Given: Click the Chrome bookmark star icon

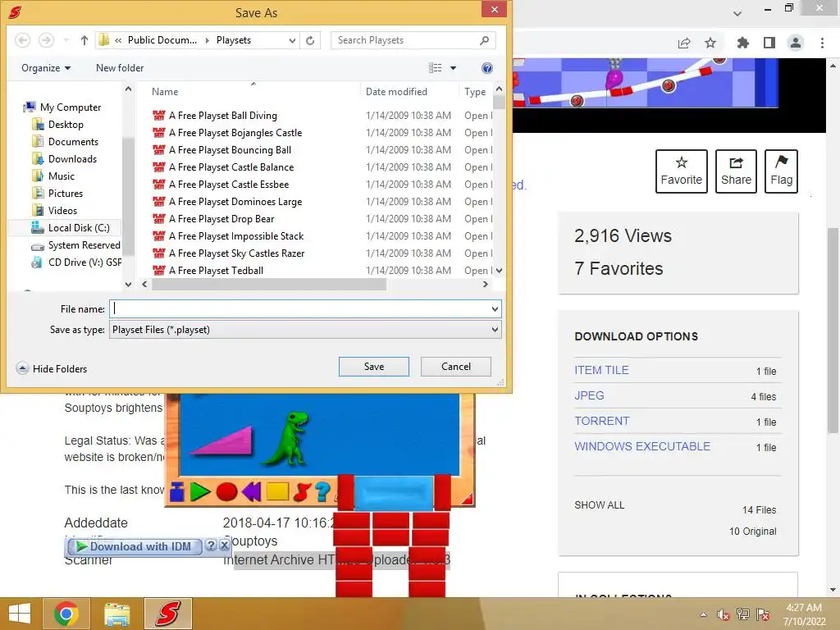Looking at the screenshot, I should [x=710, y=43].
